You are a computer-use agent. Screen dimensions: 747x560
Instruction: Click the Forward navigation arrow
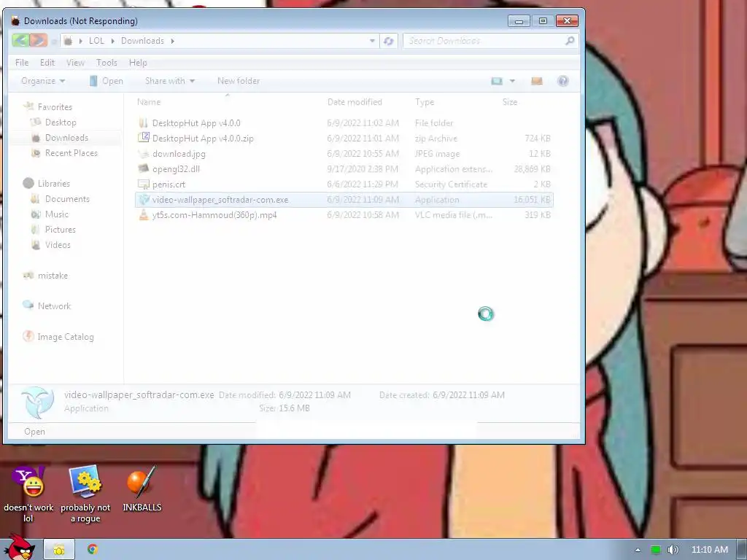[39, 41]
